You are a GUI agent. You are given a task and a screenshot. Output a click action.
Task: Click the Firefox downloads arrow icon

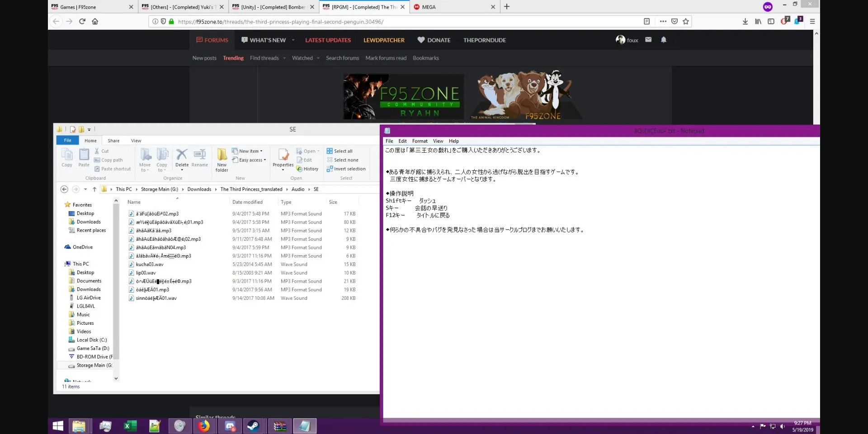tap(745, 21)
